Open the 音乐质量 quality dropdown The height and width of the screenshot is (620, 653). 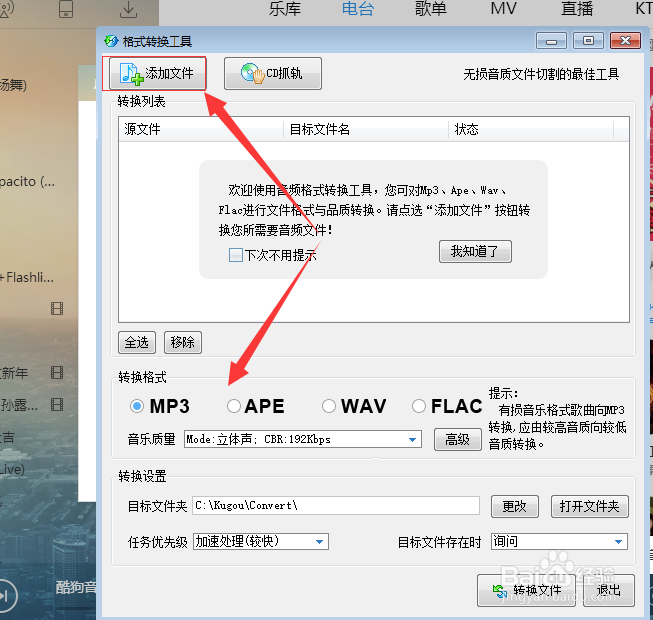(x=303, y=439)
